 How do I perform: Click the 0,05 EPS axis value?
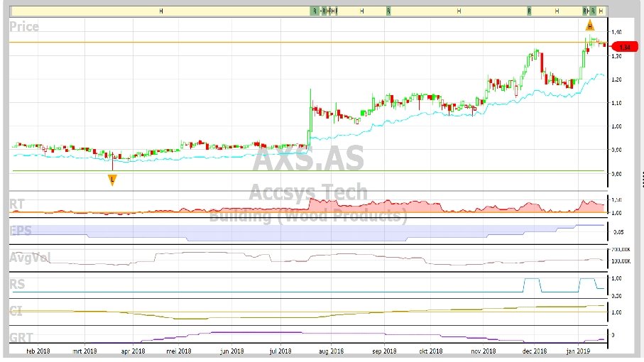(x=618, y=232)
